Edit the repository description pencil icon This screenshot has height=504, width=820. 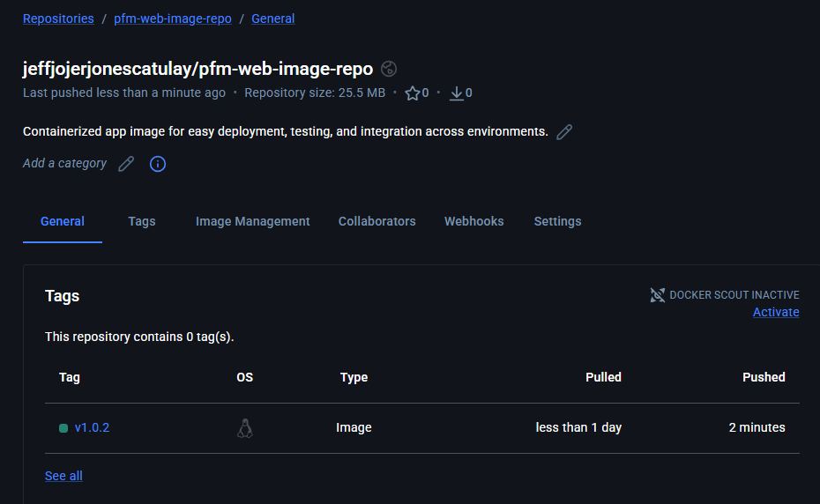point(564,132)
